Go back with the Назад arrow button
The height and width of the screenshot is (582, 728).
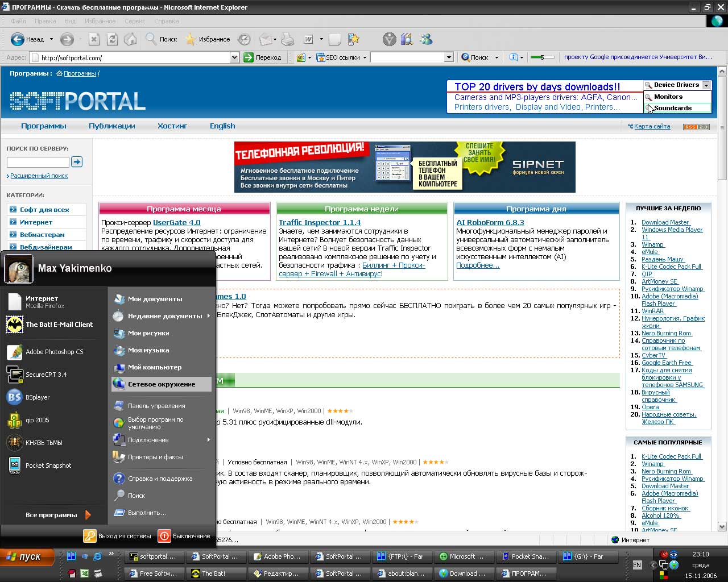coord(27,39)
